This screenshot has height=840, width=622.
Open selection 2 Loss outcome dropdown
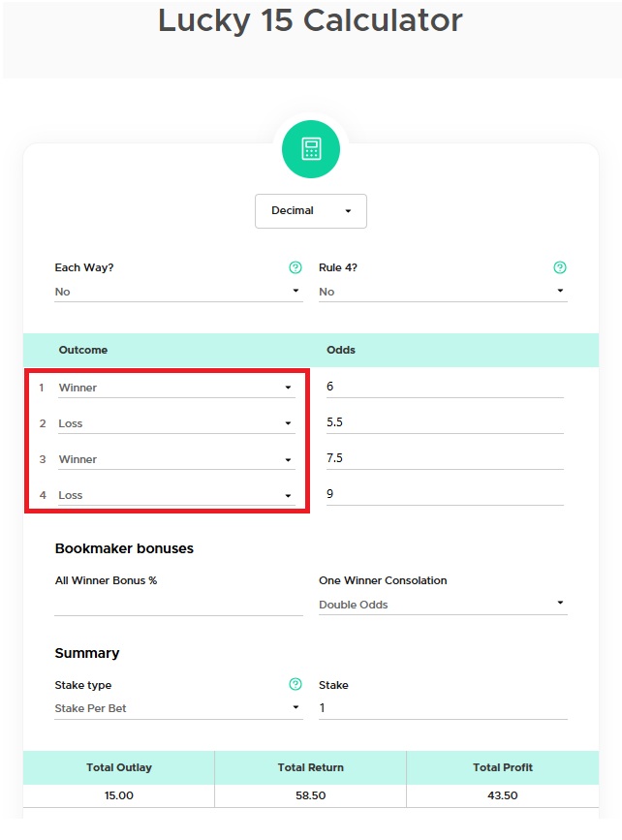click(x=175, y=423)
